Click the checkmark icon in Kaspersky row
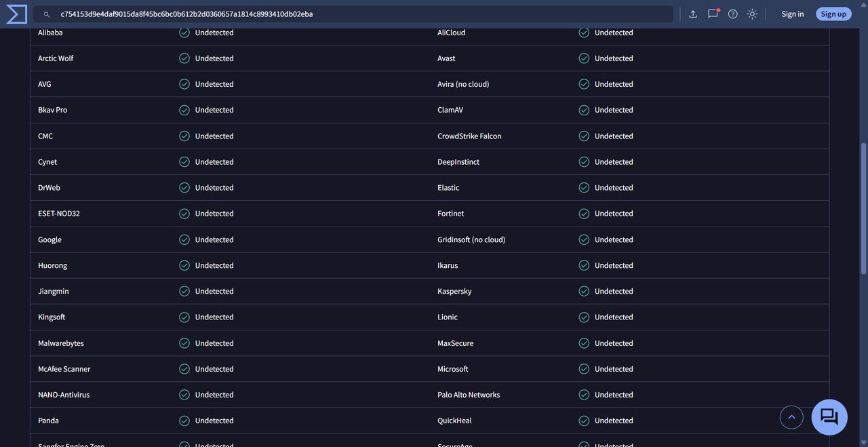 (584, 291)
